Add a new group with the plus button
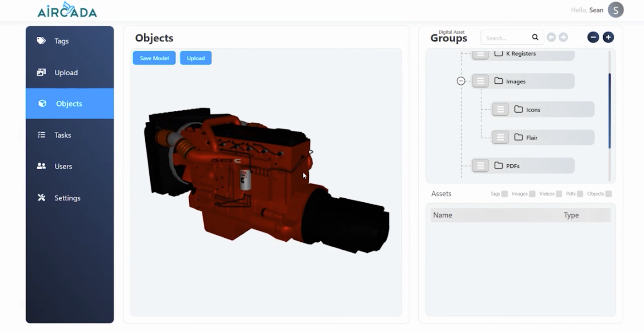Viewport: 644px width, 331px height. [608, 38]
